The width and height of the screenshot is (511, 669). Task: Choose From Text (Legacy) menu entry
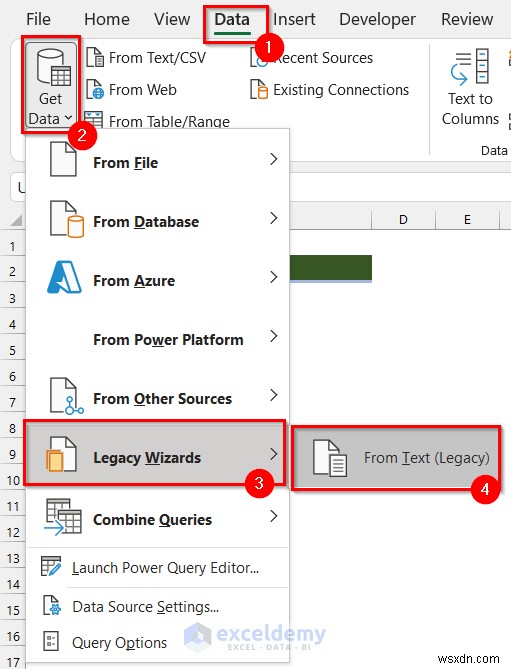[x=395, y=458]
